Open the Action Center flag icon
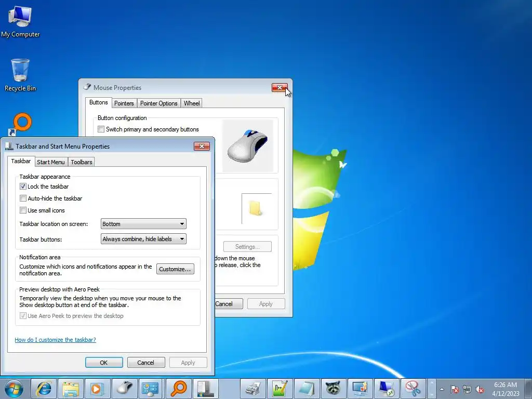Screen dimensions: 532x399 pos(455,389)
